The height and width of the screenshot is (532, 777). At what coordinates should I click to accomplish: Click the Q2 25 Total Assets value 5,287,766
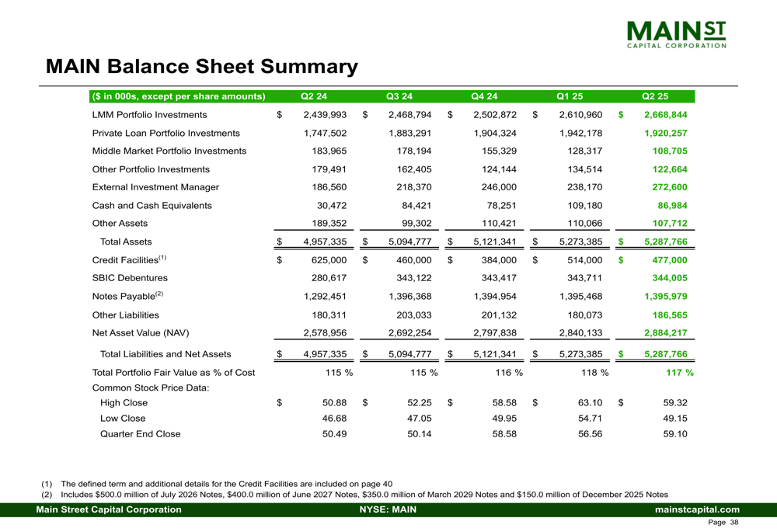(x=666, y=242)
